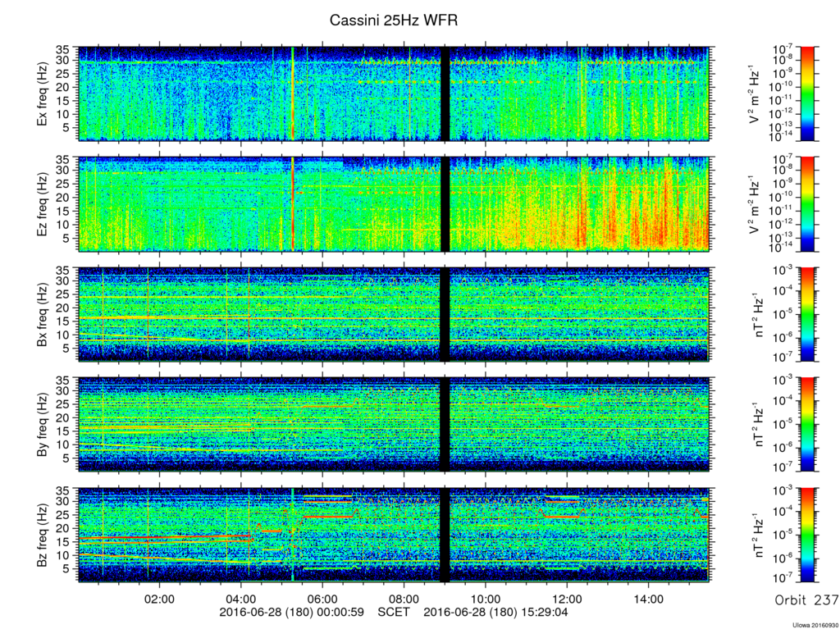This screenshot has height=629, width=840.
Task: Click the Cassini 25Hz WFR title
Action: pyautogui.click(x=394, y=21)
